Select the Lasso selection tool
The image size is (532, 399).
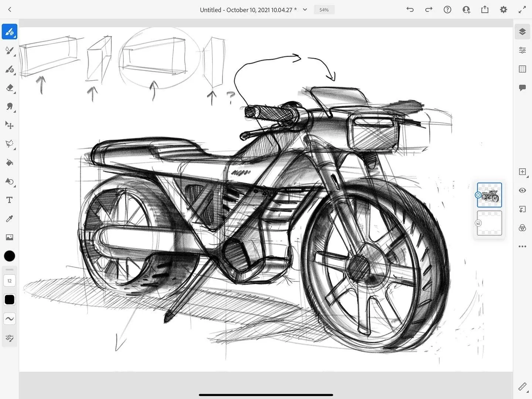[10, 144]
